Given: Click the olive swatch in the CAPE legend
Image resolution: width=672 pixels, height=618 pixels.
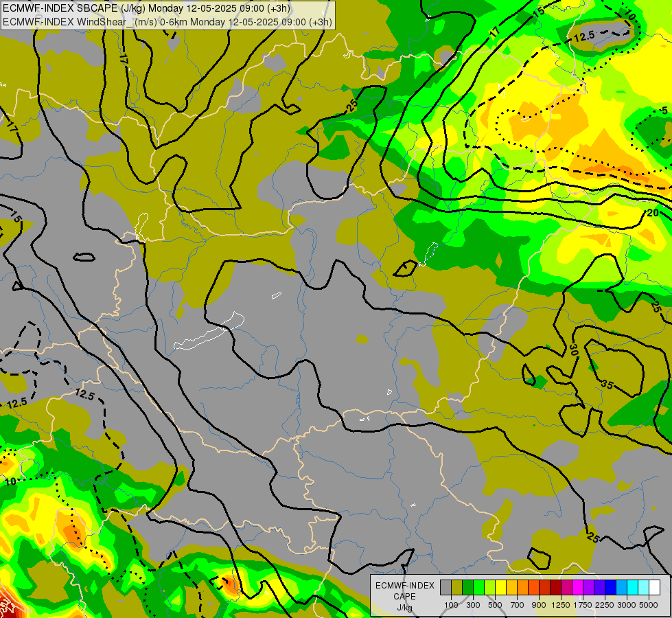Looking at the screenshot, I should tap(457, 587).
